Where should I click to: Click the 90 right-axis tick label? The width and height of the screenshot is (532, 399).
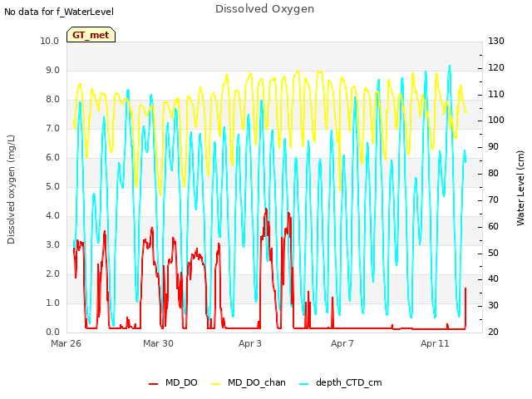pyautogui.click(x=493, y=147)
